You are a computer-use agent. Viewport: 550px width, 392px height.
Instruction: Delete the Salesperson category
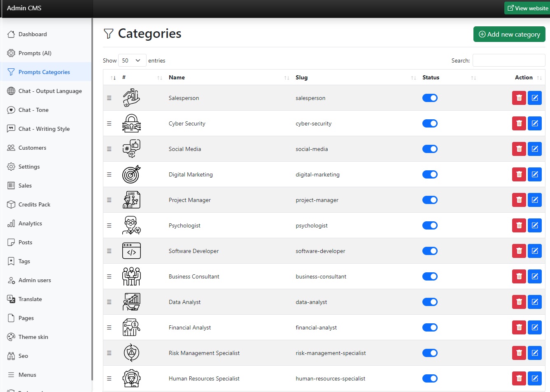(519, 98)
